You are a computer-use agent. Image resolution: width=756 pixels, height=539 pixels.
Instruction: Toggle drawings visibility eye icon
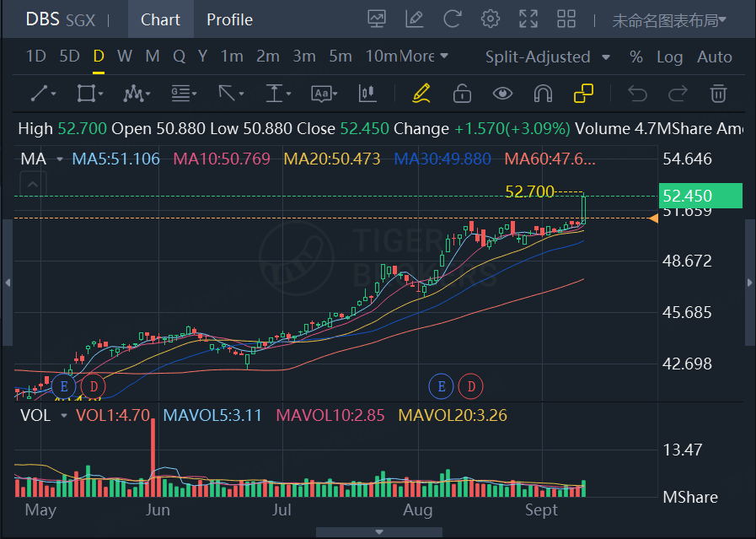(x=502, y=93)
